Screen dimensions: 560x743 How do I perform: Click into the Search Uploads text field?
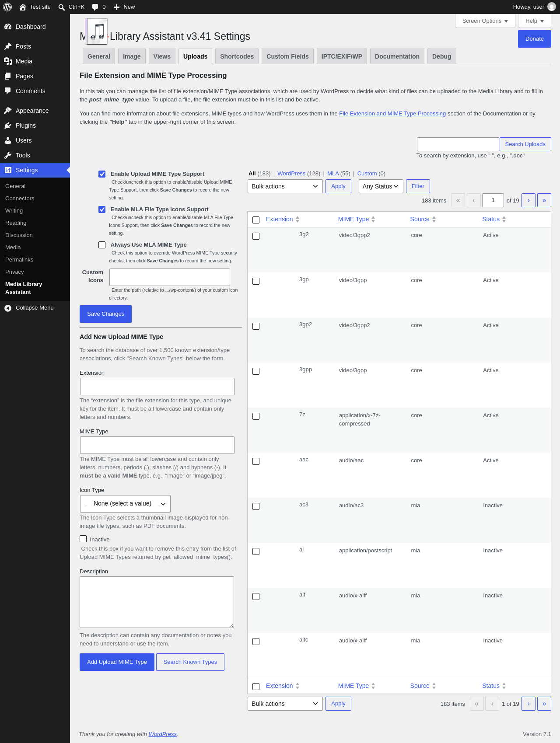[458, 144]
